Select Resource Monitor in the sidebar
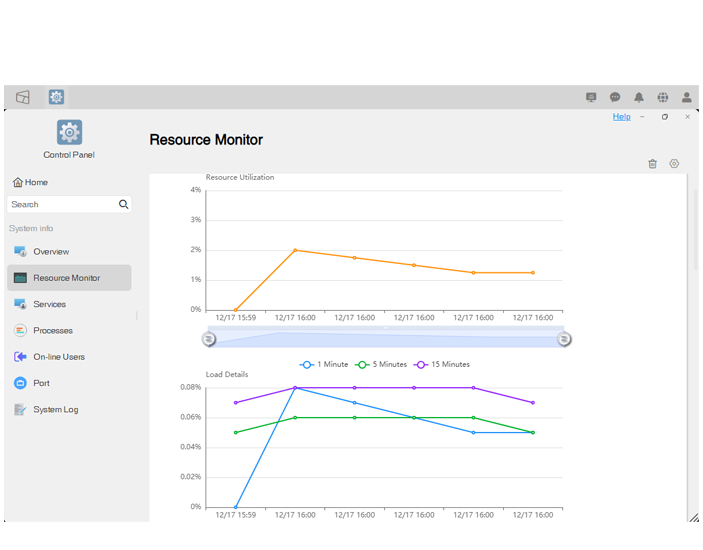 66,278
